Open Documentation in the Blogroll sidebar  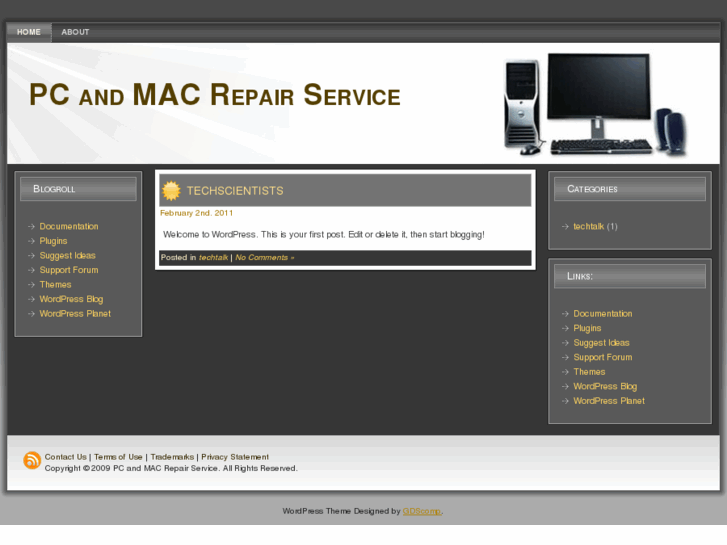(69, 226)
